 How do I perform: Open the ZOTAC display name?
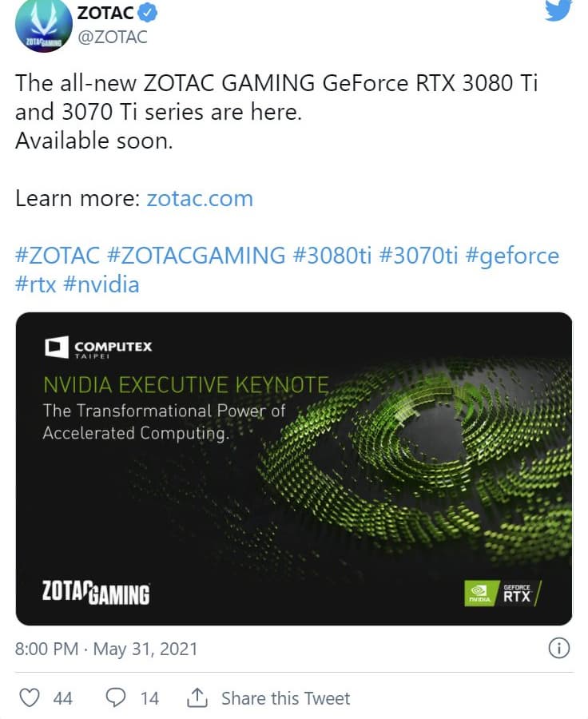(105, 13)
